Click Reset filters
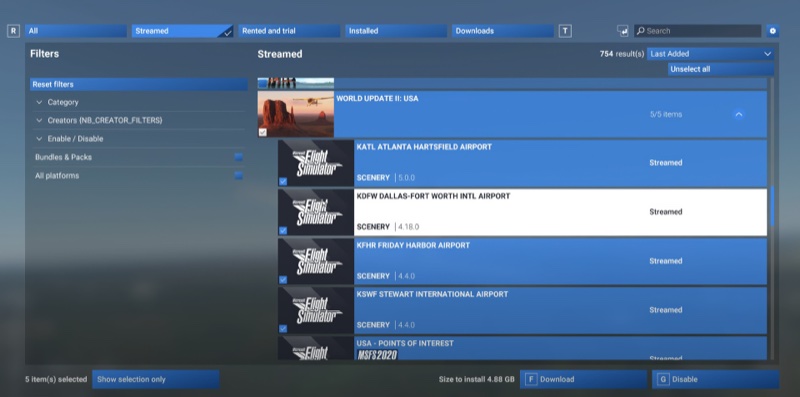 point(139,84)
